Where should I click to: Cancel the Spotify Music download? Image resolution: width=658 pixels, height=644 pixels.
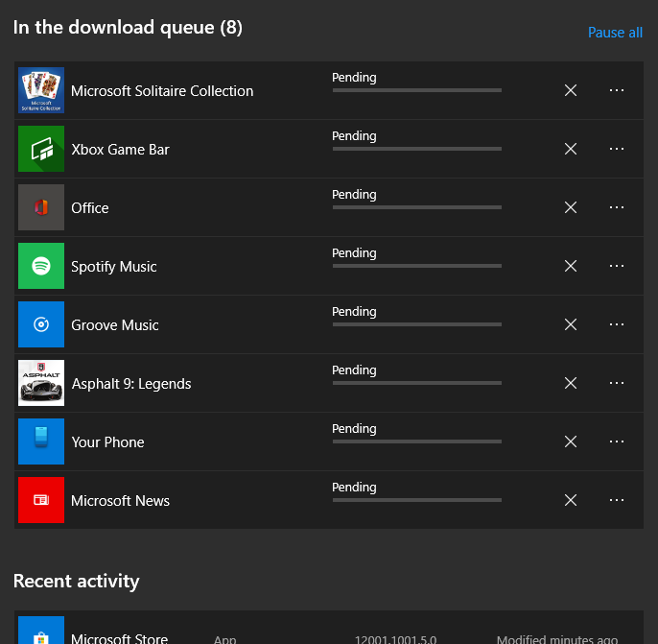pyautogui.click(x=571, y=266)
